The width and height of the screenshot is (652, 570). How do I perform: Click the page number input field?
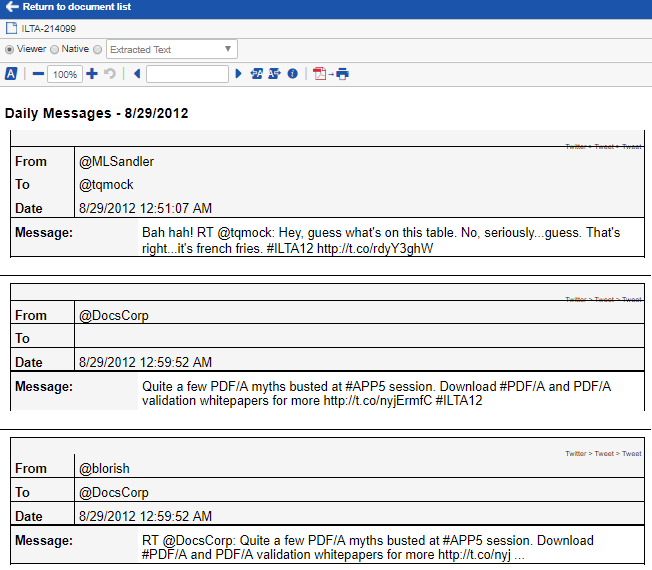click(x=187, y=74)
